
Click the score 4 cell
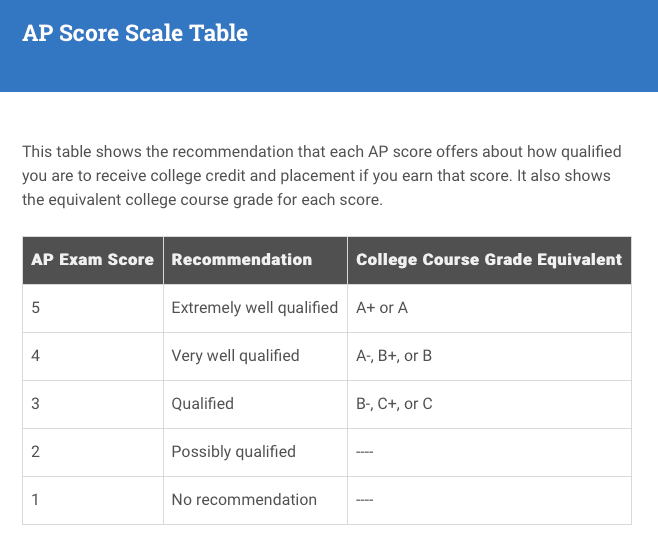[x=93, y=356]
